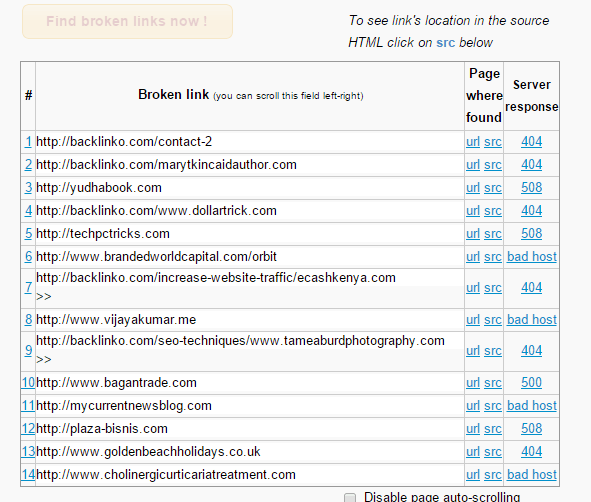Select the http://www.vijayakumar.me link text
Viewport: 591px width, 502px height.
click(116, 320)
